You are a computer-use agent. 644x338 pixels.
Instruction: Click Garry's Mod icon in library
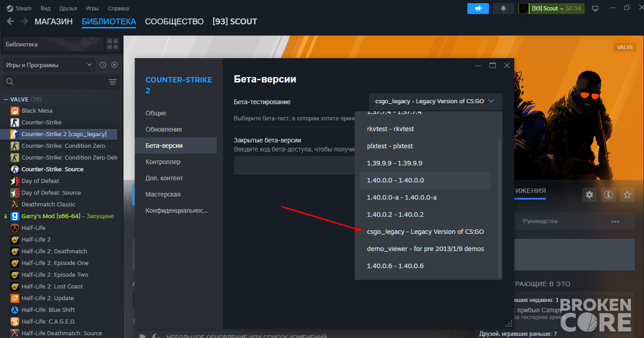pos(15,216)
